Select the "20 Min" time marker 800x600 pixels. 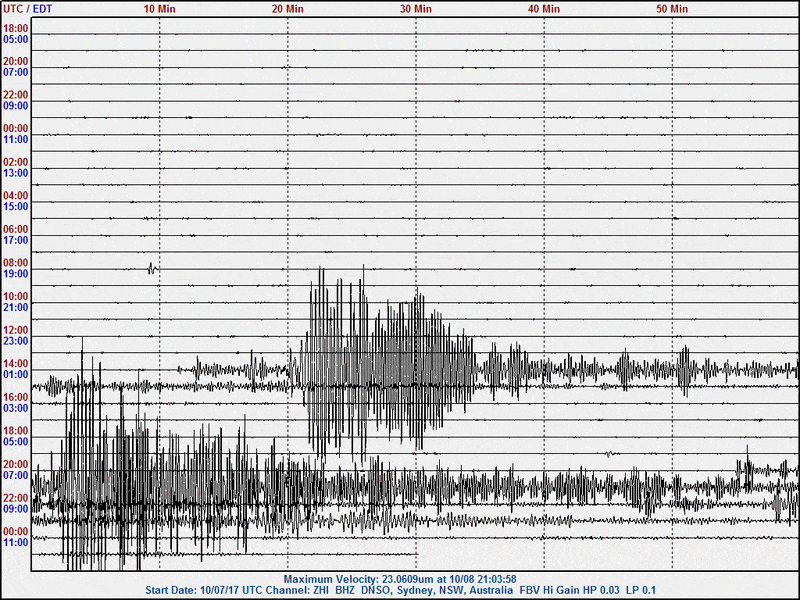point(287,9)
